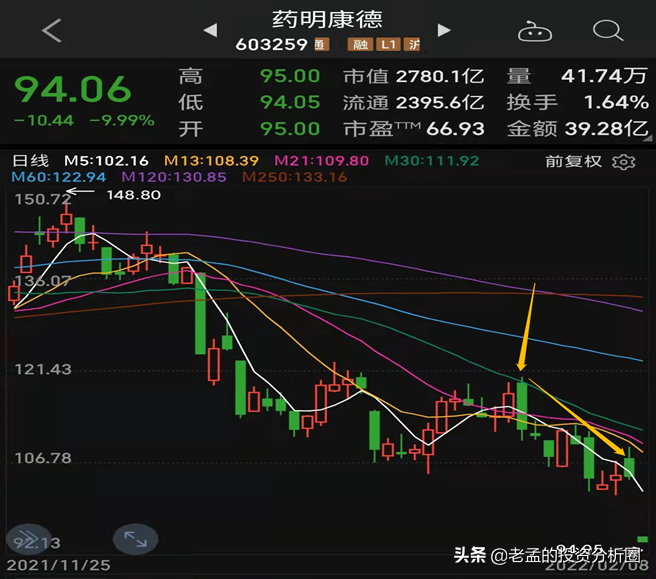
Task: Tap the start date 2021/11/25
Action: (59, 565)
